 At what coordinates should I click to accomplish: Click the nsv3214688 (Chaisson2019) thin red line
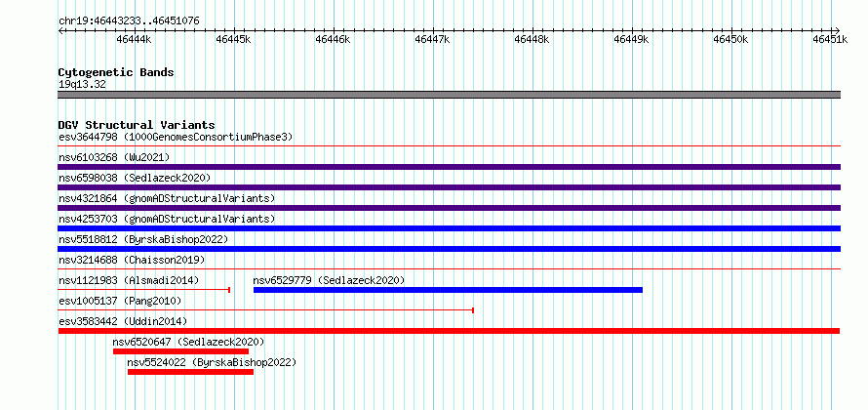(449, 269)
